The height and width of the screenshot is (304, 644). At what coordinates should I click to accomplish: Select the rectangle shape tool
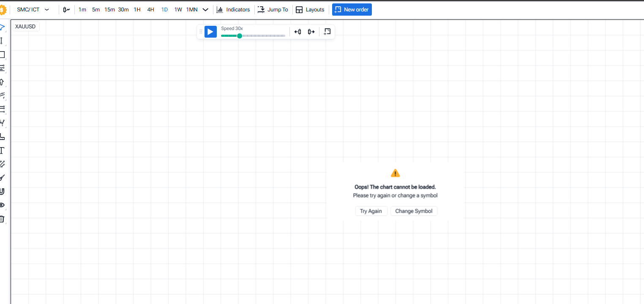(2, 55)
